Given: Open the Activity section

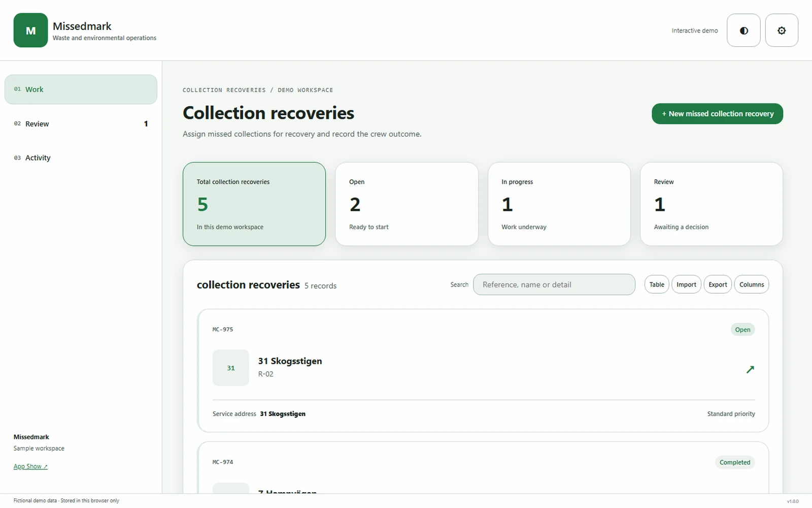Looking at the screenshot, I should [x=81, y=158].
